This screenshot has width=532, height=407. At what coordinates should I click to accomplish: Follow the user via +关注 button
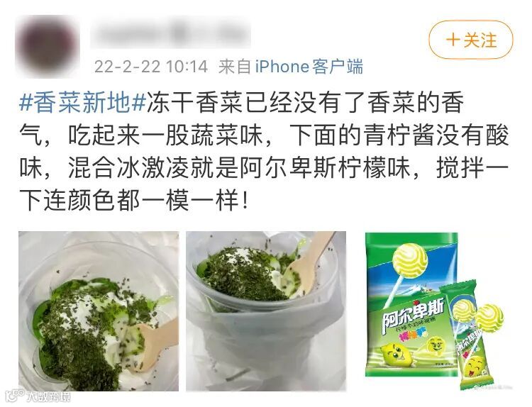coord(470,40)
